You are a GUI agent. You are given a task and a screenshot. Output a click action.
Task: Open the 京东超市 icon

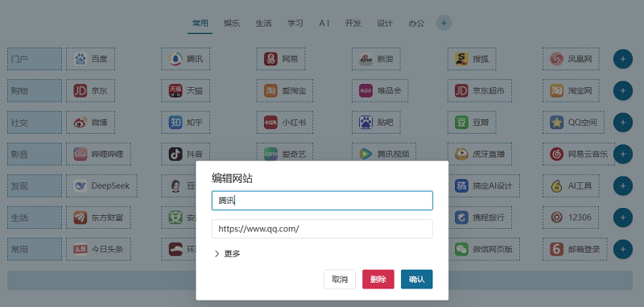[x=461, y=91]
